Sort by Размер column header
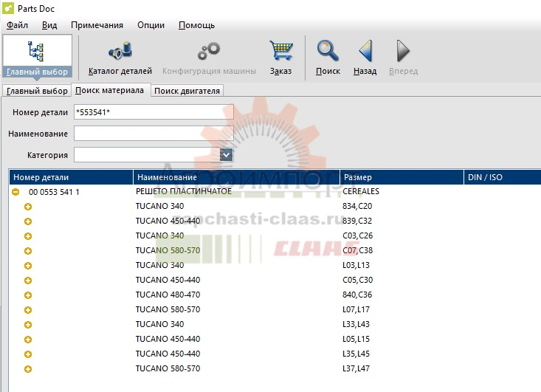Screen dimensions: 541x392 click(x=402, y=177)
